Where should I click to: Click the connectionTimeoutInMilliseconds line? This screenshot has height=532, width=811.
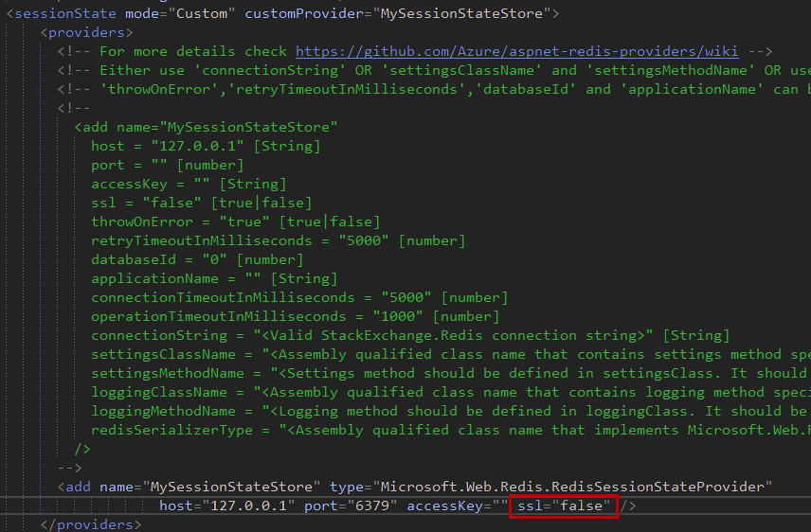point(299,297)
